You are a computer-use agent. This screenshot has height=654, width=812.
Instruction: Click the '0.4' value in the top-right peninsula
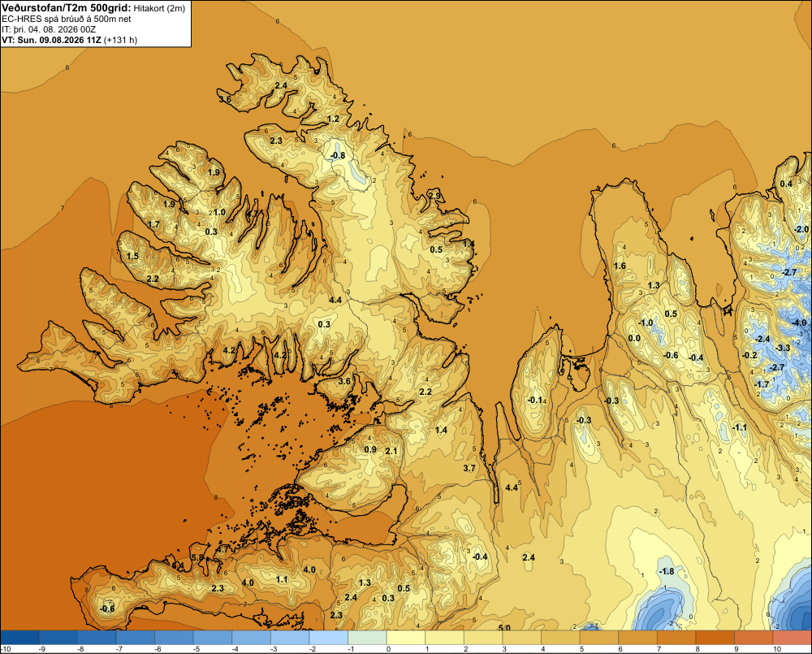coord(786,184)
